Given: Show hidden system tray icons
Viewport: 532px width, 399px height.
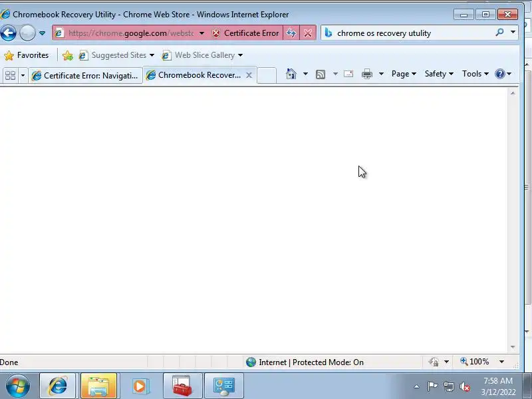Looking at the screenshot, I should tap(416, 386).
